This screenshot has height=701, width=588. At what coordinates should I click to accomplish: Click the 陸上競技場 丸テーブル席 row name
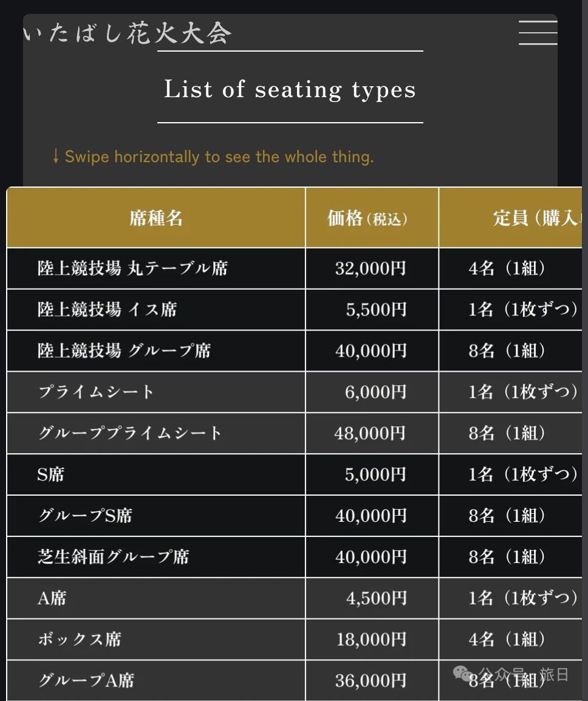click(x=133, y=268)
